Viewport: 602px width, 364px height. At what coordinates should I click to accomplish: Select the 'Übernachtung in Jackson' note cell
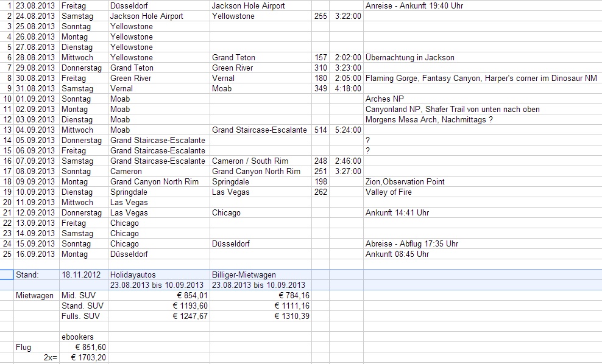pos(409,57)
